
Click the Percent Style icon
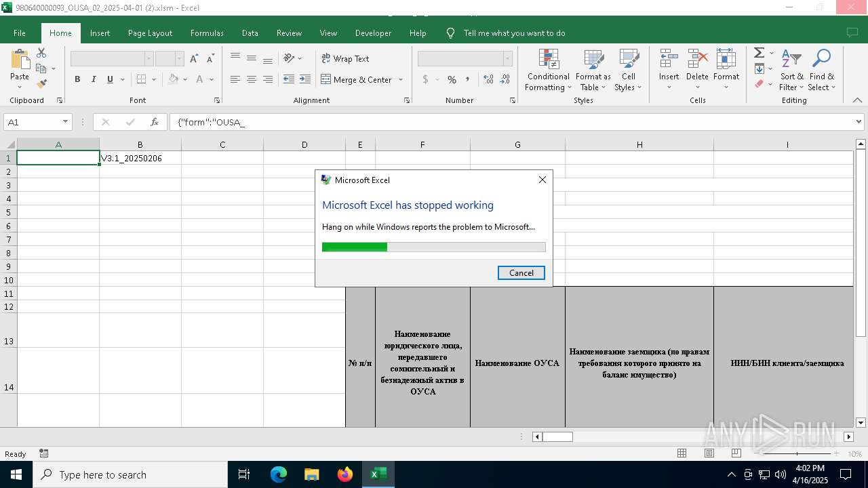click(x=452, y=79)
